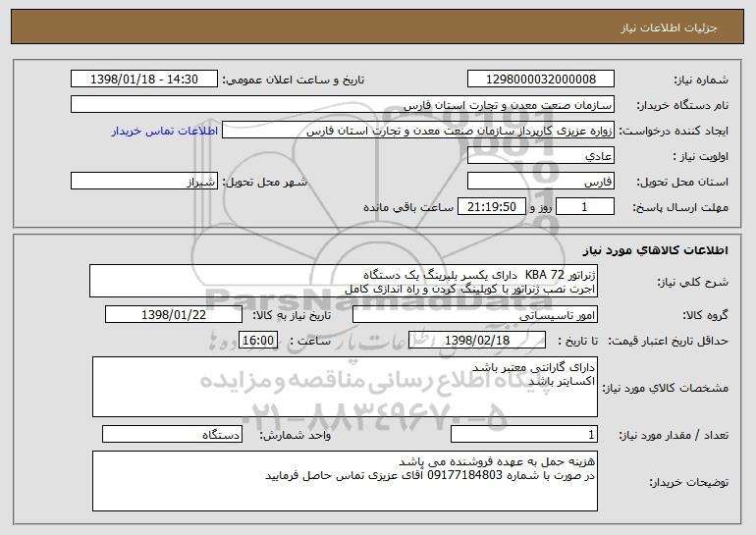Click the need date field 1398/01/22

pyautogui.click(x=174, y=315)
